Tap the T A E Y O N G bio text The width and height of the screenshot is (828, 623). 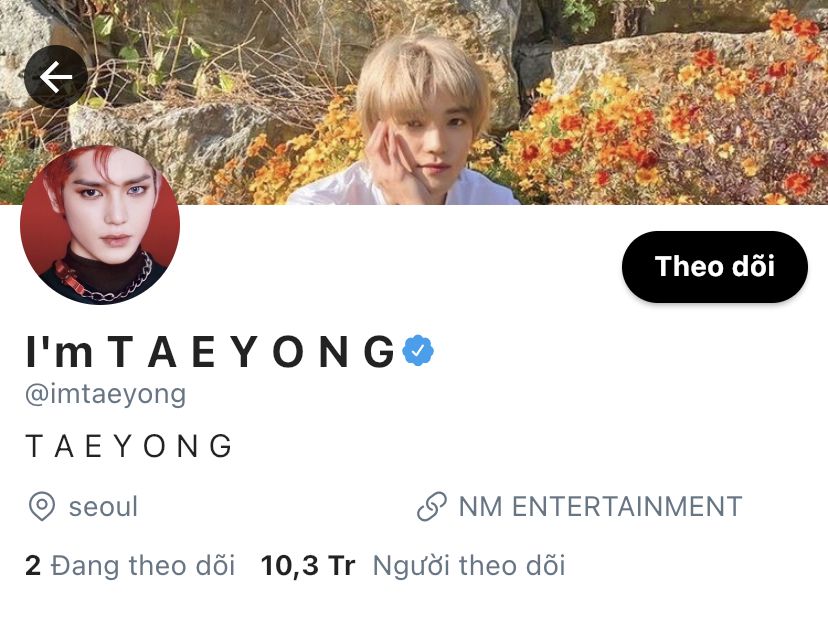128,446
